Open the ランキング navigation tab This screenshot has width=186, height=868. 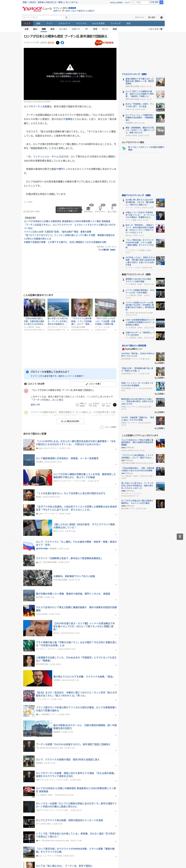pyautogui.click(x=115, y=24)
